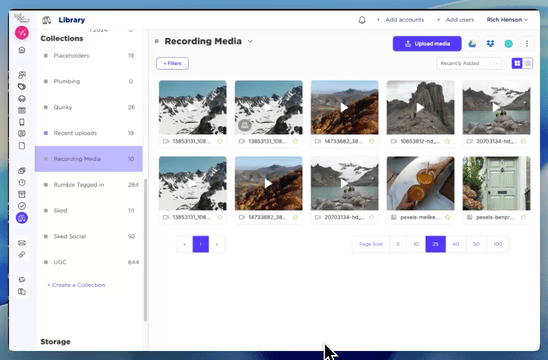The width and height of the screenshot is (548, 360).
Task: Select the Placeholders collection
Action: coord(89,56)
